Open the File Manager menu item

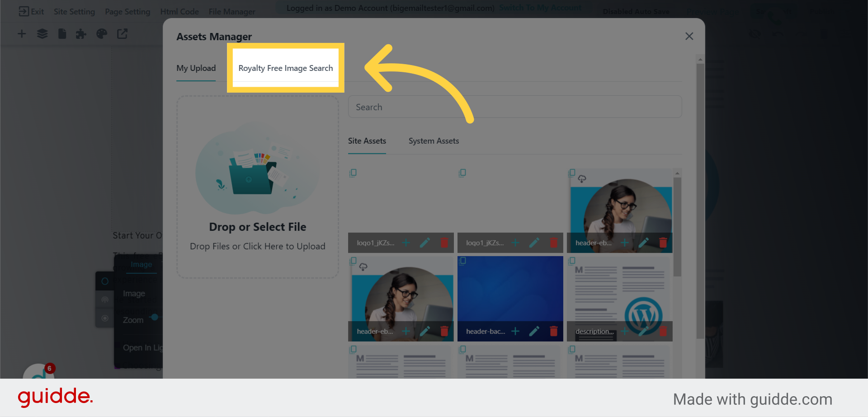231,12
